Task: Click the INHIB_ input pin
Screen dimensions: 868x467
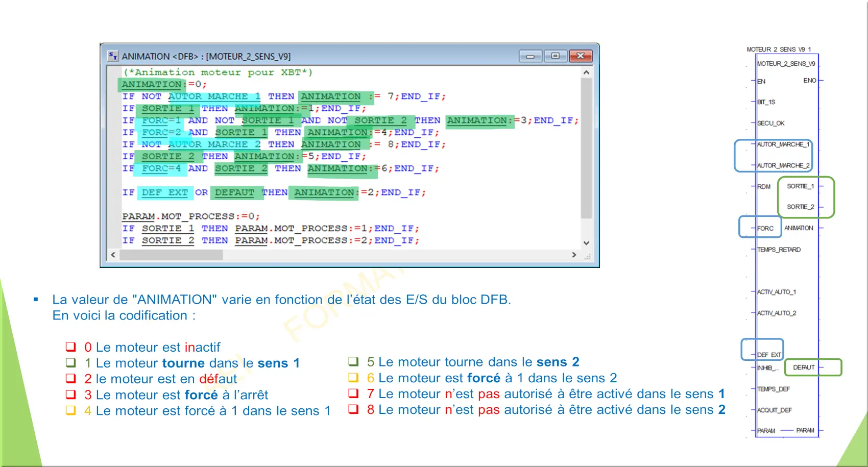Action: coord(767,368)
